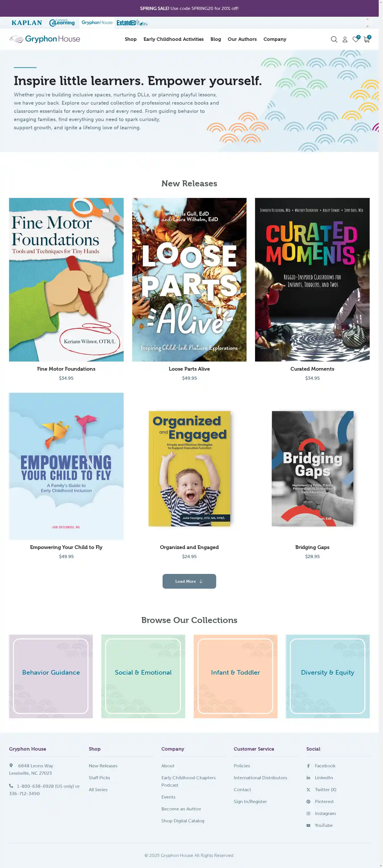Open the Curated Moments book cover

point(312,279)
